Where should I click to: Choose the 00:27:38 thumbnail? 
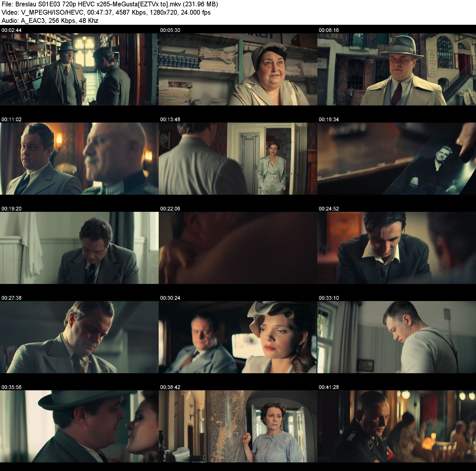coord(79,337)
